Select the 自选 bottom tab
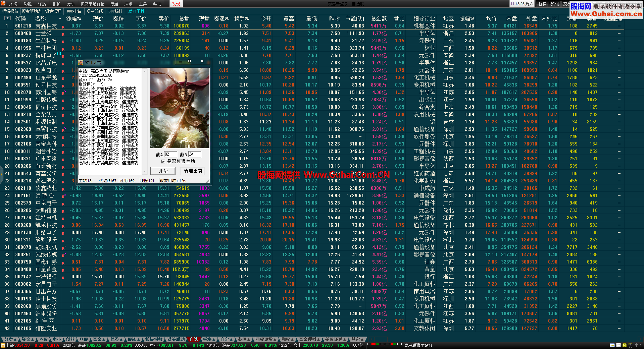This screenshot has height=349, width=644. [194, 339]
